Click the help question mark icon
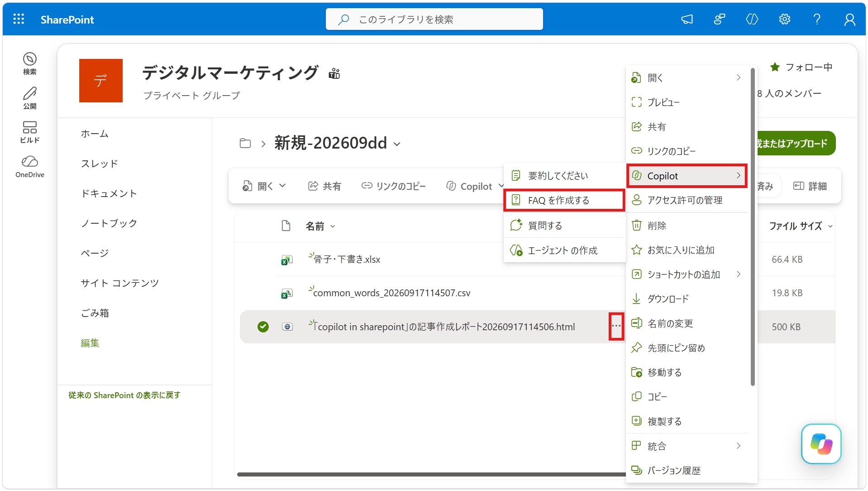The height and width of the screenshot is (491, 868). [x=817, y=19]
